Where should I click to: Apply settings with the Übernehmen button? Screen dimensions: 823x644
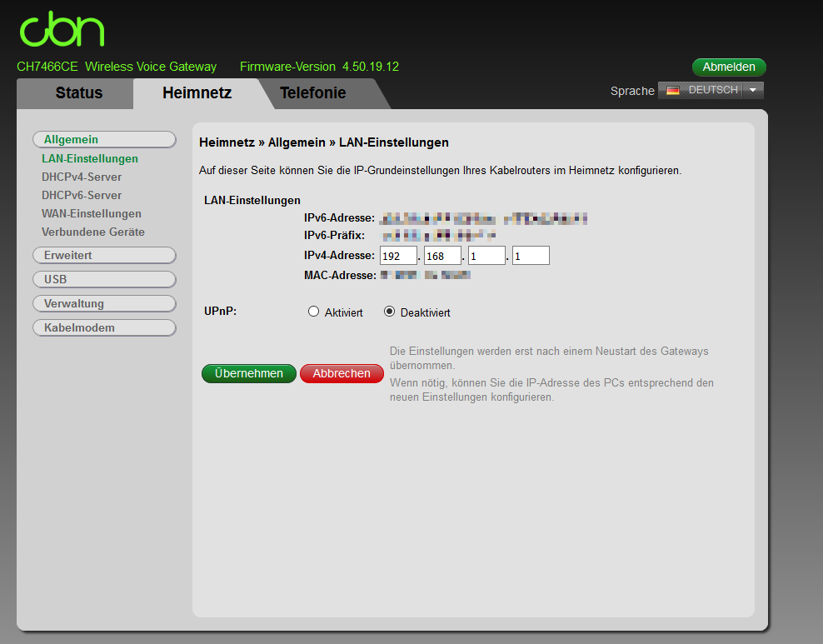tap(248, 373)
